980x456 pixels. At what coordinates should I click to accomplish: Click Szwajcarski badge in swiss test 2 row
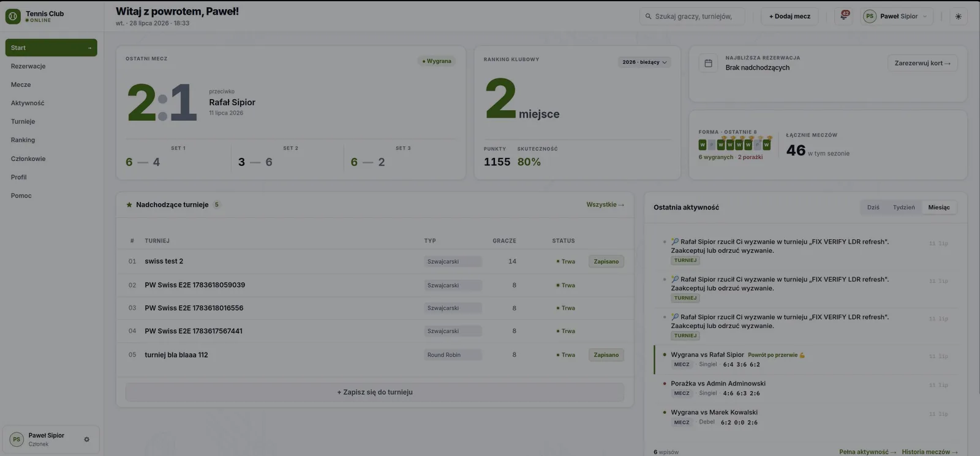coord(453,261)
